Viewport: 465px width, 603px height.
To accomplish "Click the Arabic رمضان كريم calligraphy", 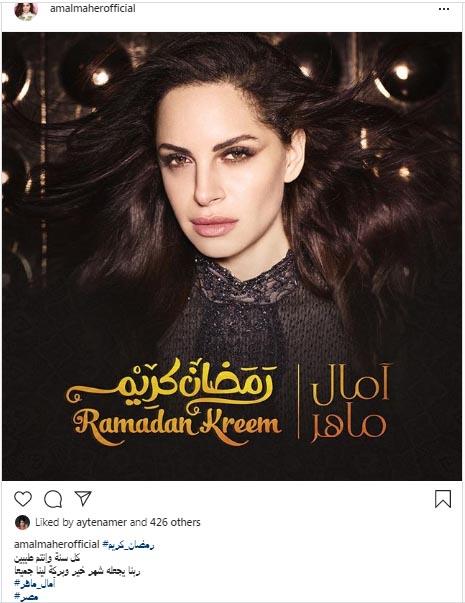I will pos(169,383).
